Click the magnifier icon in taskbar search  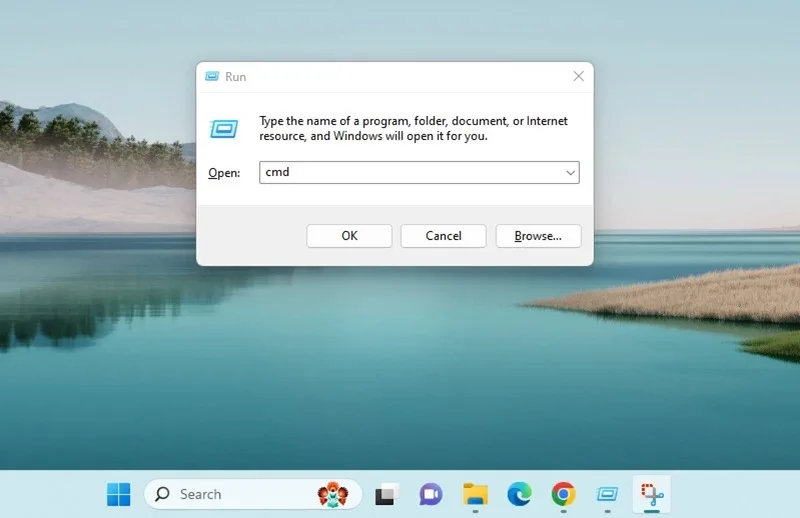[162, 494]
